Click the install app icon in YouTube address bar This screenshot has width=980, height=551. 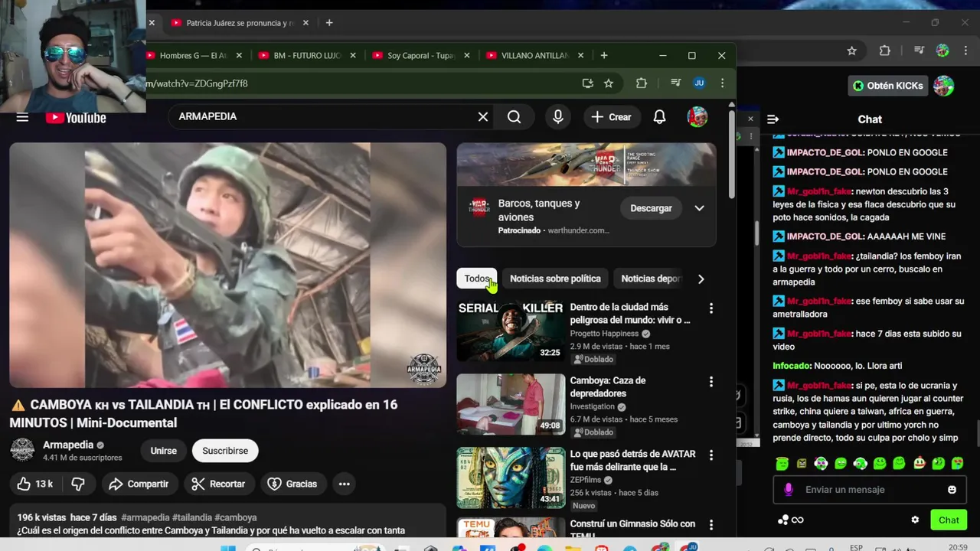click(x=587, y=83)
